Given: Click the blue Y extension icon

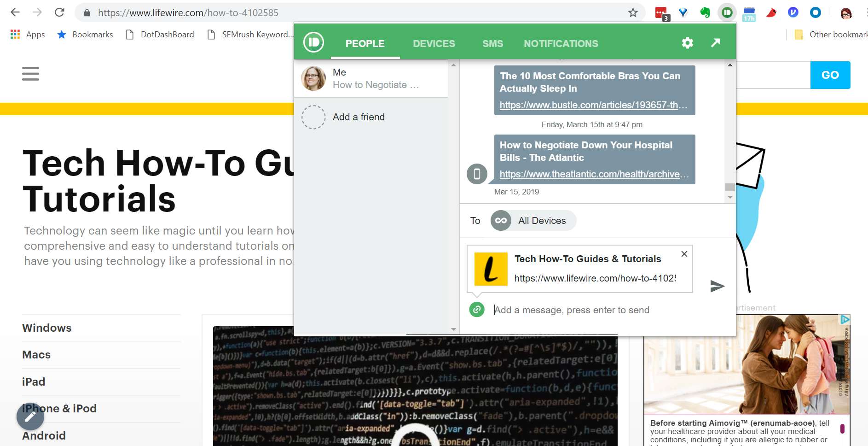Looking at the screenshot, I should [683, 12].
